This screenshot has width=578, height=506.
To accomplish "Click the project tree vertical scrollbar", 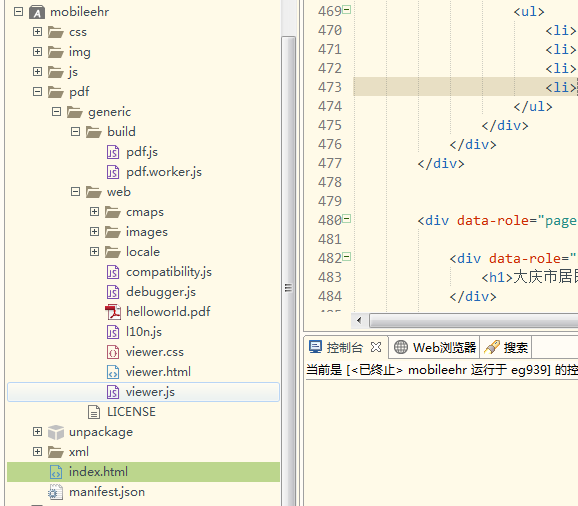I will [289, 271].
